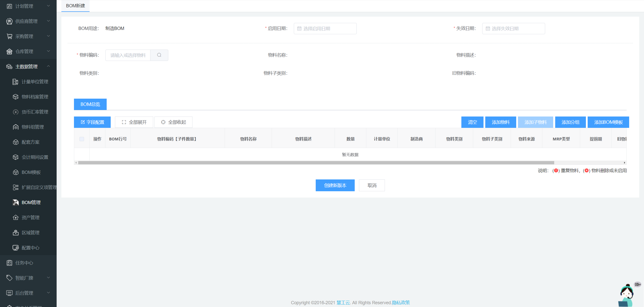
Task: Click the material code search magnifier icon
Action: point(159,55)
